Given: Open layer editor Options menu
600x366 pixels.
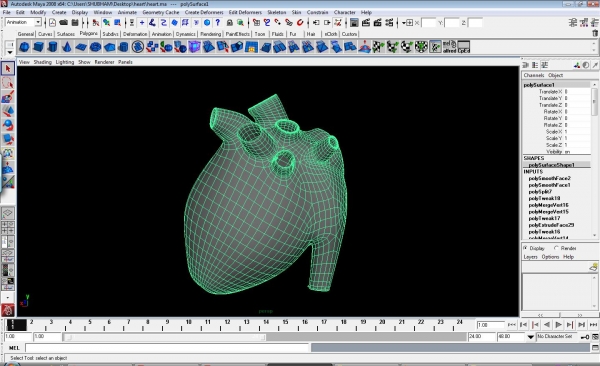Looking at the screenshot, I should tap(550, 257).
